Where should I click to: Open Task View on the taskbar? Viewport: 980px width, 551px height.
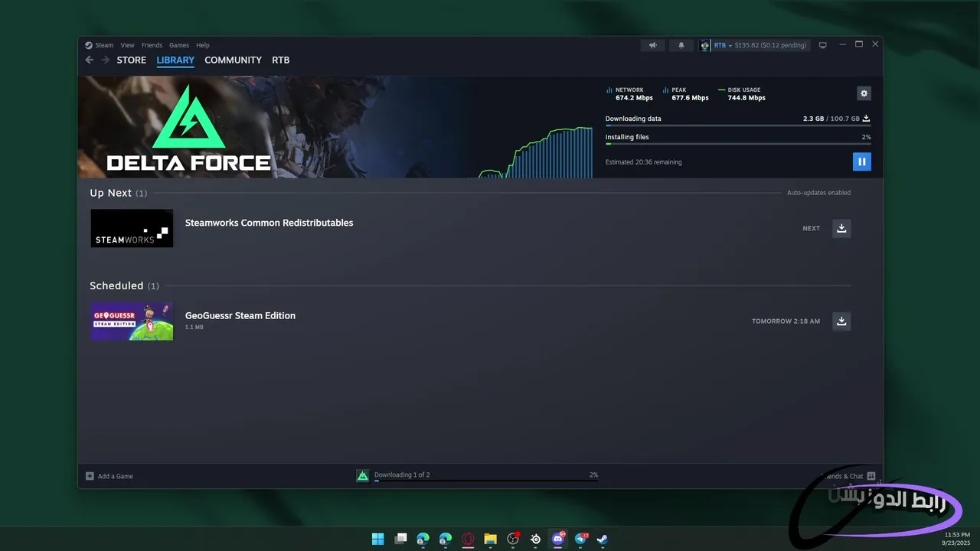[400, 539]
